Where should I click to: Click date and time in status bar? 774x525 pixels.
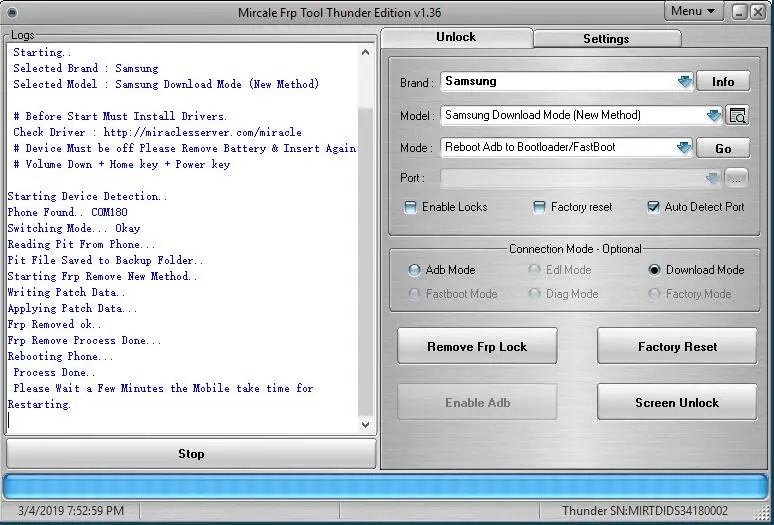coord(71,511)
